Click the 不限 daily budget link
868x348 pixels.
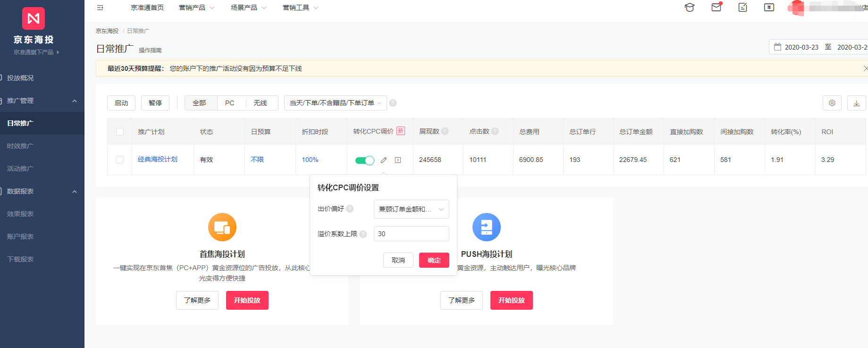[x=257, y=160]
